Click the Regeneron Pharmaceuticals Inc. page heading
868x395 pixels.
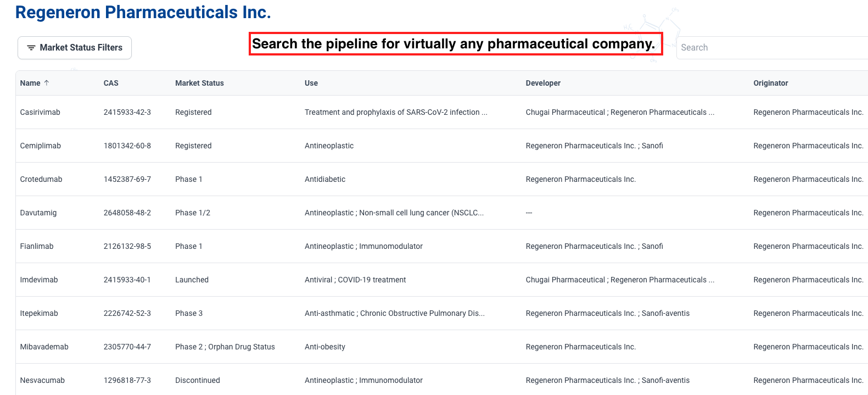[143, 12]
